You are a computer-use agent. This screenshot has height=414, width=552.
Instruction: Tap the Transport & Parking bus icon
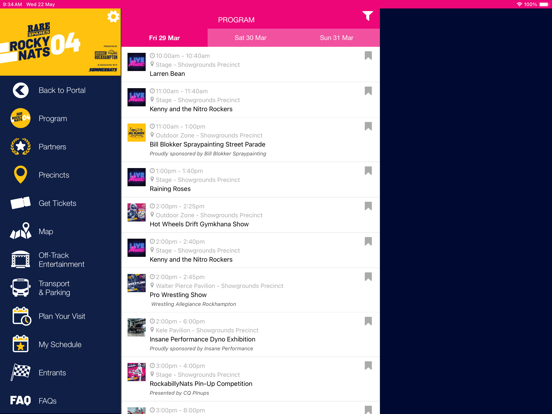click(x=20, y=288)
